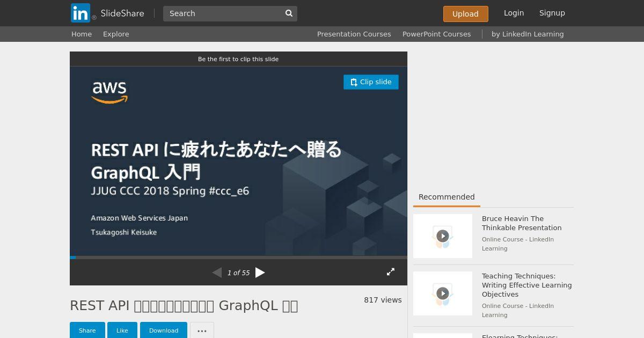Open the Login link
The width and height of the screenshot is (644, 338).
[514, 13]
